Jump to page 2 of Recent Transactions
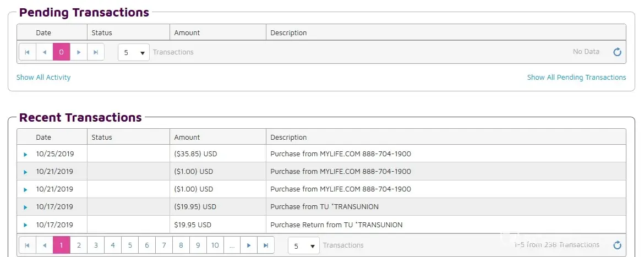Screen dimensions: 644x257 point(79,245)
